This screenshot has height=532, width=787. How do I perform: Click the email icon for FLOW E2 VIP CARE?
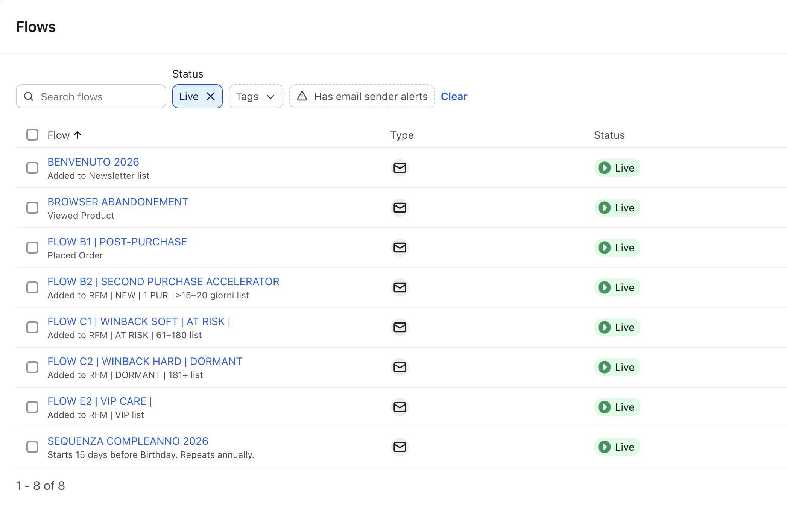(400, 407)
